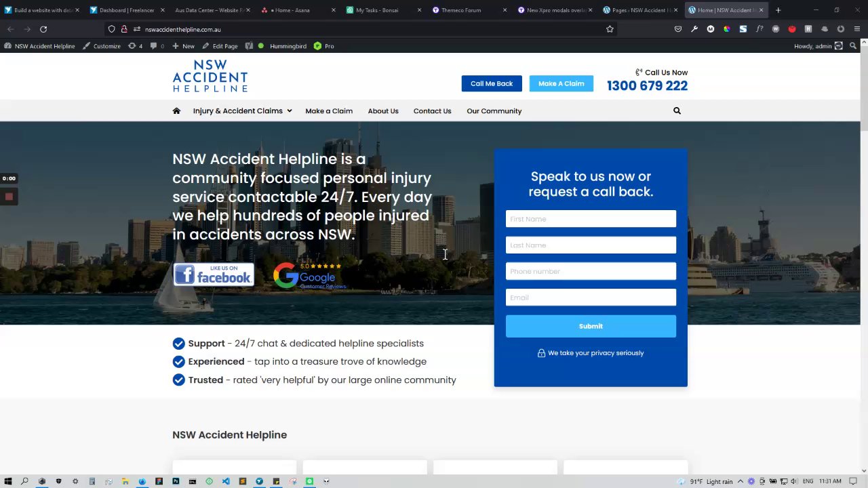The width and height of the screenshot is (868, 488).
Task: Click the taskbar search magnifier
Action: click(24, 481)
